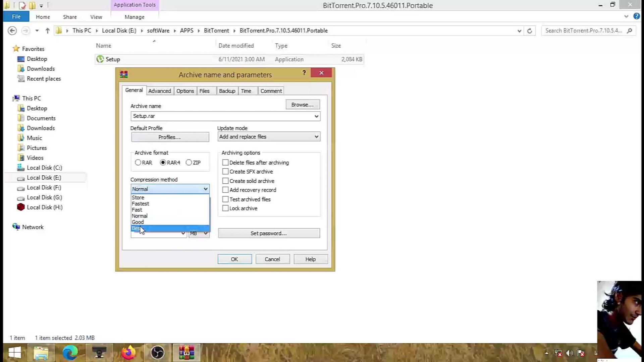Image resolution: width=644 pixels, height=362 pixels.
Task: Click the Cancel button
Action: [x=272, y=259]
